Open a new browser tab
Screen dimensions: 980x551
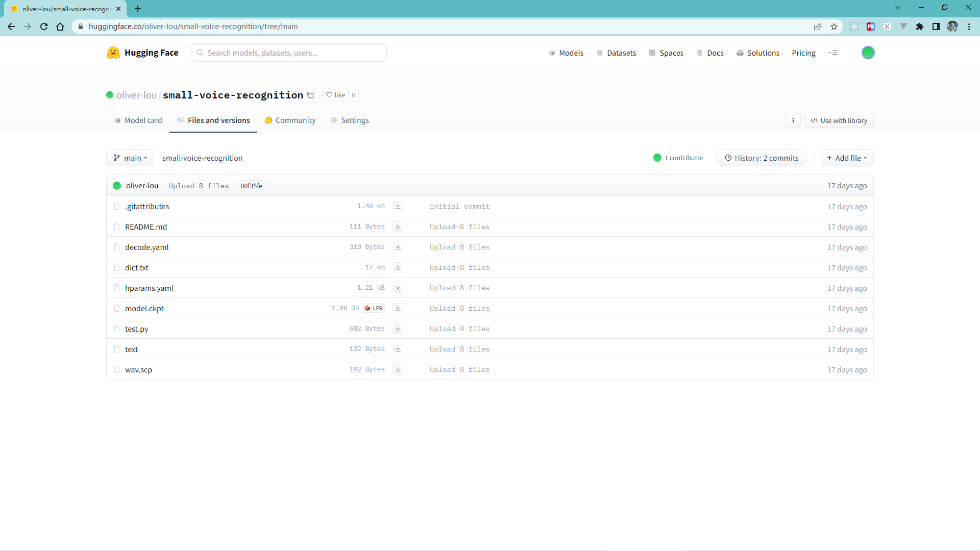tap(138, 9)
